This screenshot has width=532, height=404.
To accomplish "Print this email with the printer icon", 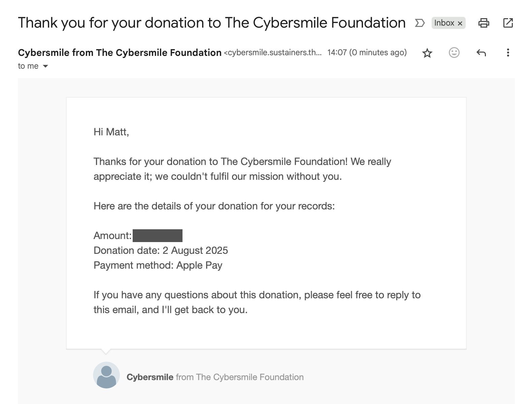I will click(x=484, y=23).
